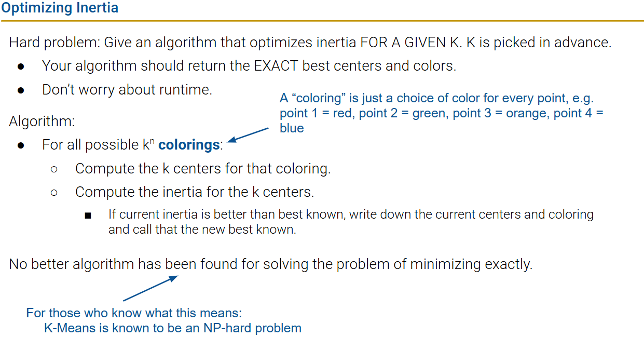This screenshot has height=337, width=644.
Task: Click "For those who know what this means:"
Action: [x=134, y=313]
